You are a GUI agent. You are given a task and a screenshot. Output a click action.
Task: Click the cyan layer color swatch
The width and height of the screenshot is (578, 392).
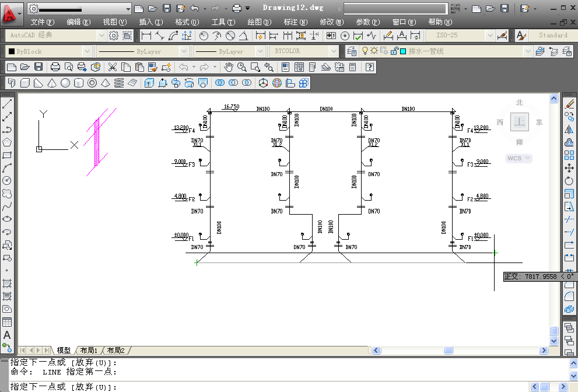click(403, 51)
